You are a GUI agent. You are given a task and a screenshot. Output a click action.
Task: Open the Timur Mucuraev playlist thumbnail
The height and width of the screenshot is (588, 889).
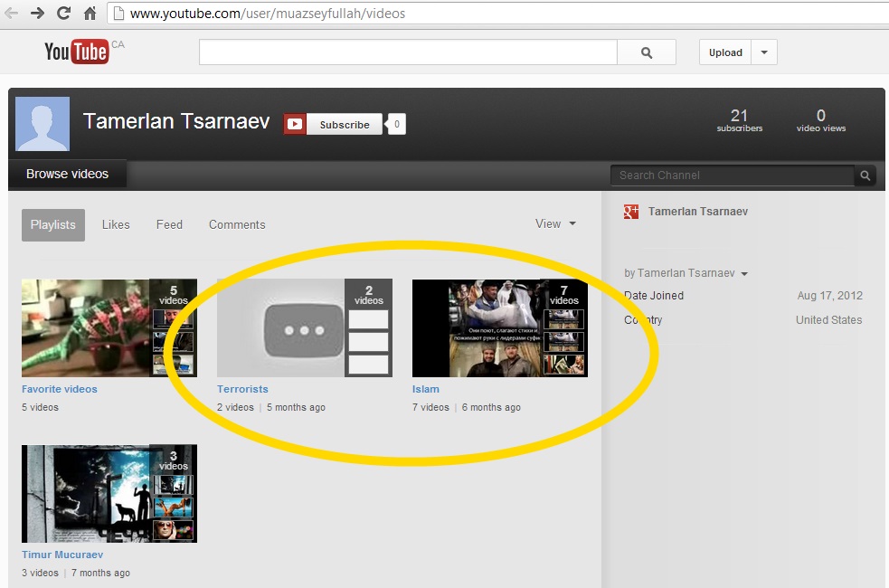click(109, 494)
